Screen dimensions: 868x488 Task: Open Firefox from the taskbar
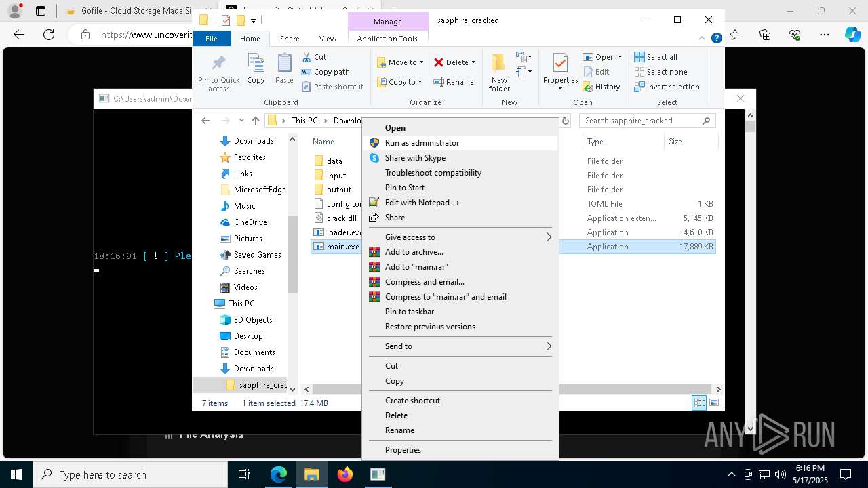345,474
